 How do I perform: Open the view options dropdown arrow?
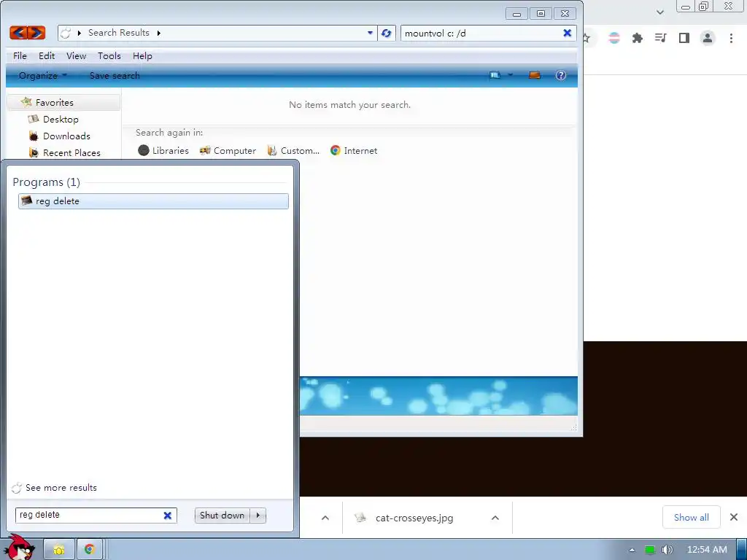pos(510,75)
